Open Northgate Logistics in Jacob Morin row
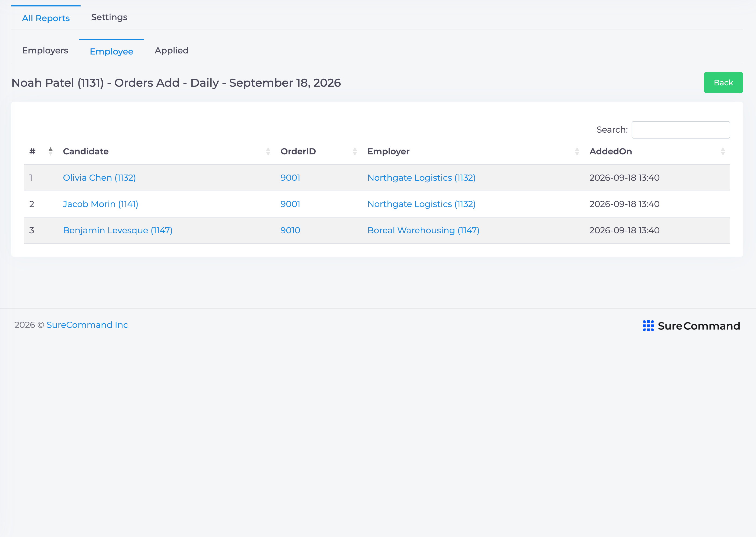The height and width of the screenshot is (537, 756). pyautogui.click(x=421, y=204)
